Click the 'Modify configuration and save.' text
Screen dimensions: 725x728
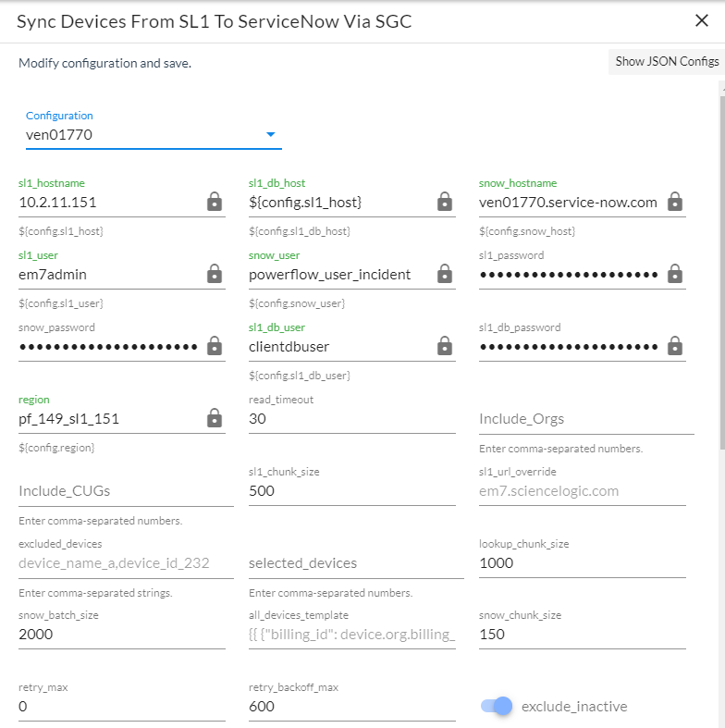coord(104,63)
